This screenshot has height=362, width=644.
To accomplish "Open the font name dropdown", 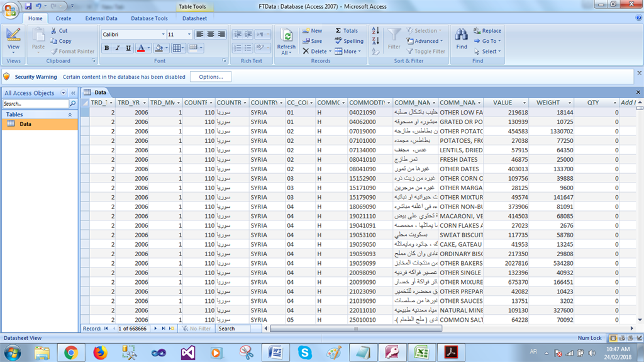I will tap(163, 35).
